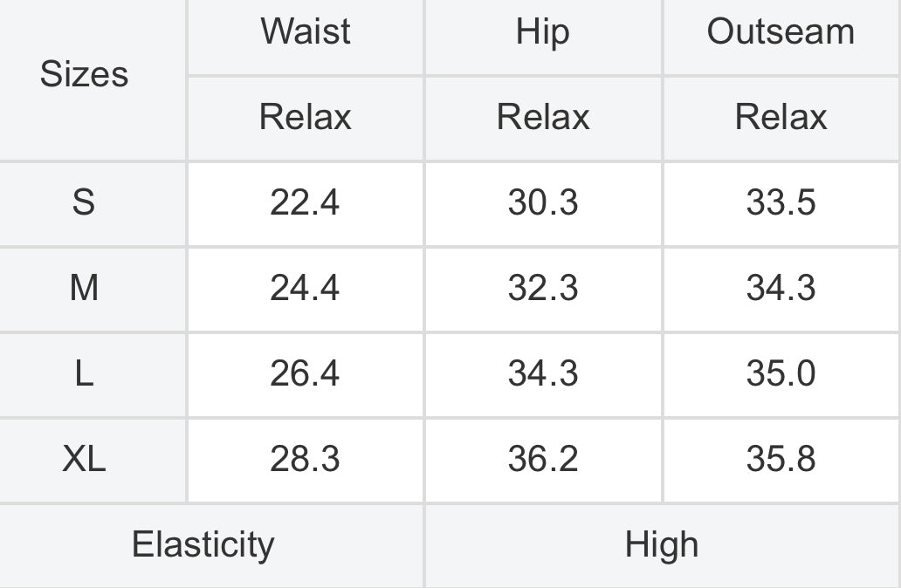Click the XL size row label

pyautogui.click(x=84, y=459)
